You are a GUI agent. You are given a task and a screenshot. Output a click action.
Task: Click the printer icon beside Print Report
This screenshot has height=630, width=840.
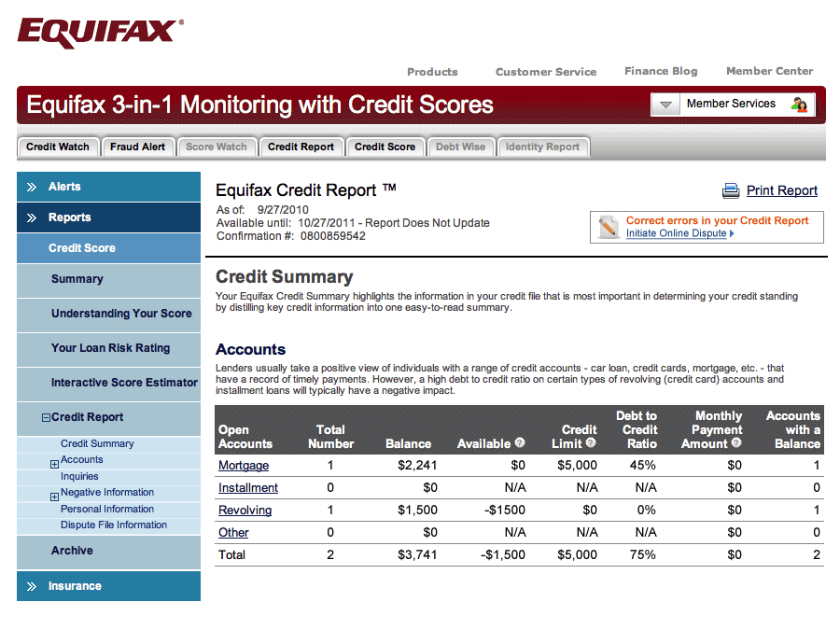pyautogui.click(x=731, y=191)
